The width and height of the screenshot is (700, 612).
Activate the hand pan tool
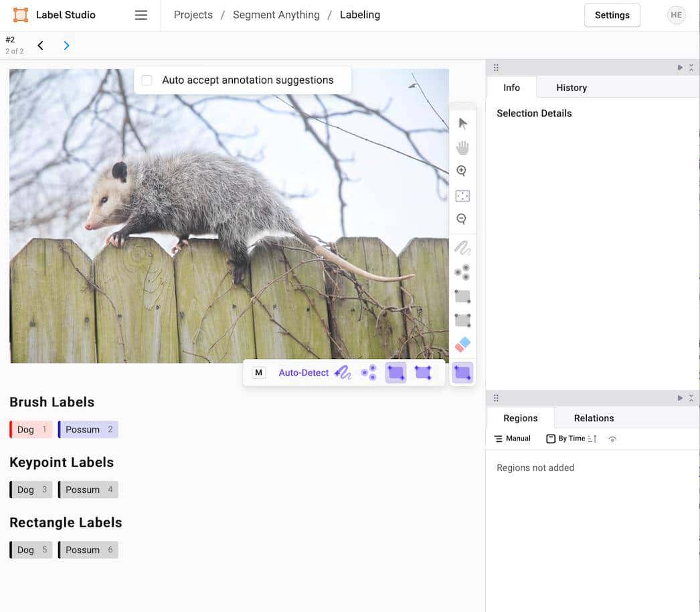(x=462, y=147)
